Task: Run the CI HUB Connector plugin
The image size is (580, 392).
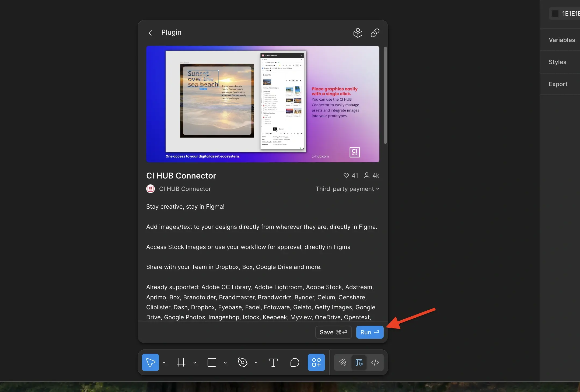Action: tap(370, 332)
